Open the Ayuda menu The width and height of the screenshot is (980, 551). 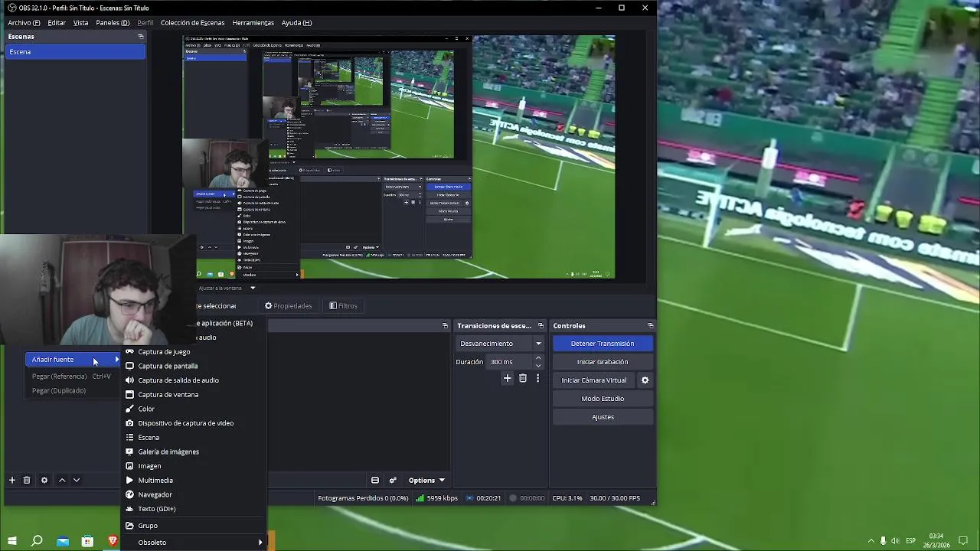(x=296, y=23)
